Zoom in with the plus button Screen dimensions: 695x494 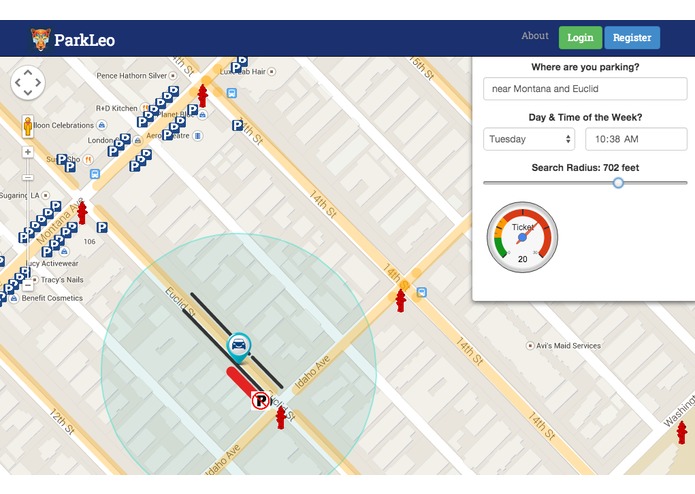[28, 152]
